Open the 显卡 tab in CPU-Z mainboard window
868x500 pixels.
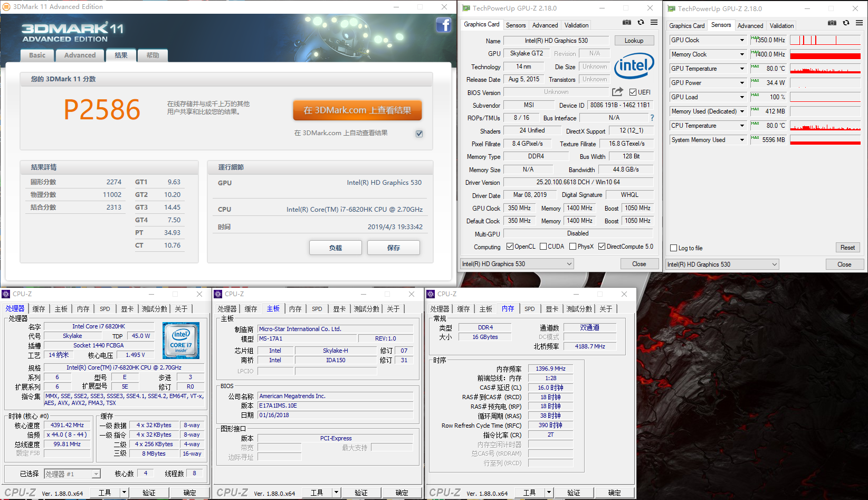339,309
